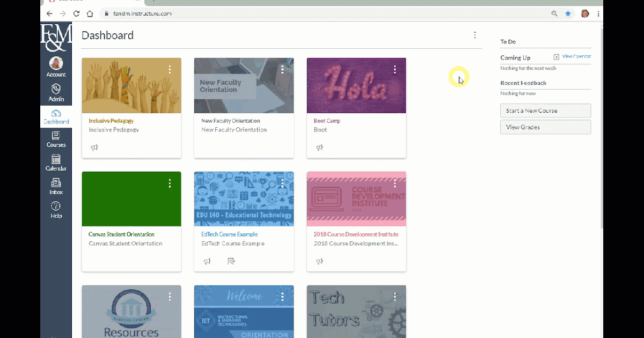The width and height of the screenshot is (644, 338).
Task: Click the F&M logo
Action: tap(56, 37)
